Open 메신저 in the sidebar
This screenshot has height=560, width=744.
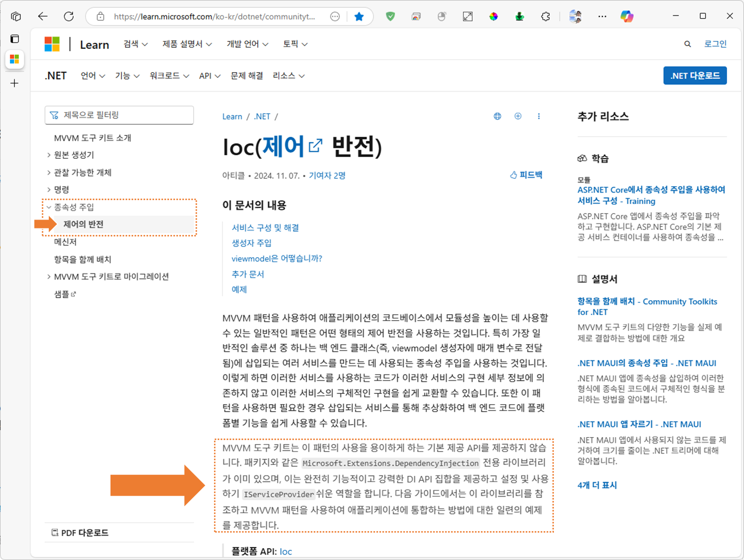tap(65, 242)
